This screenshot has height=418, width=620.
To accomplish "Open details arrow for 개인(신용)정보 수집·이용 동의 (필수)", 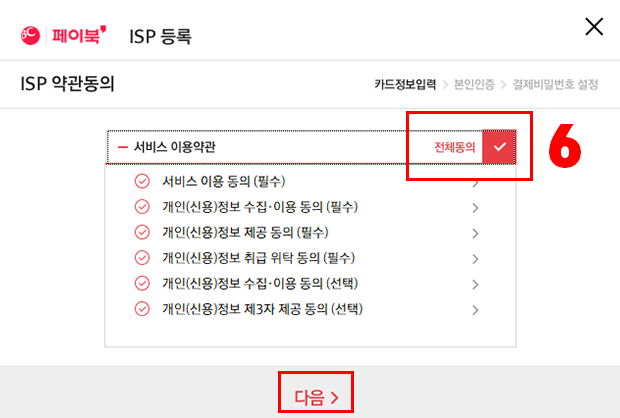I will pyautogui.click(x=475, y=208).
